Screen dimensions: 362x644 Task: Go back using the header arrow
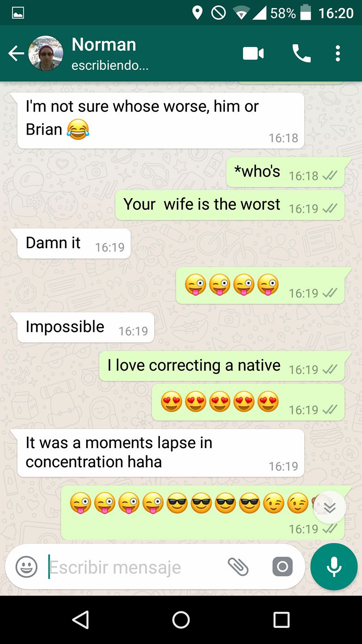(x=16, y=54)
